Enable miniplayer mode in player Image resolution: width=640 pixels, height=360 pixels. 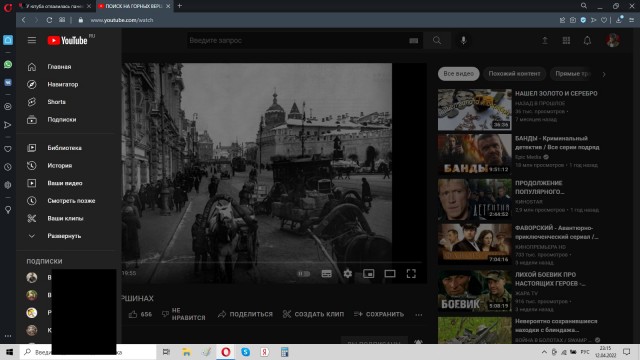369,274
